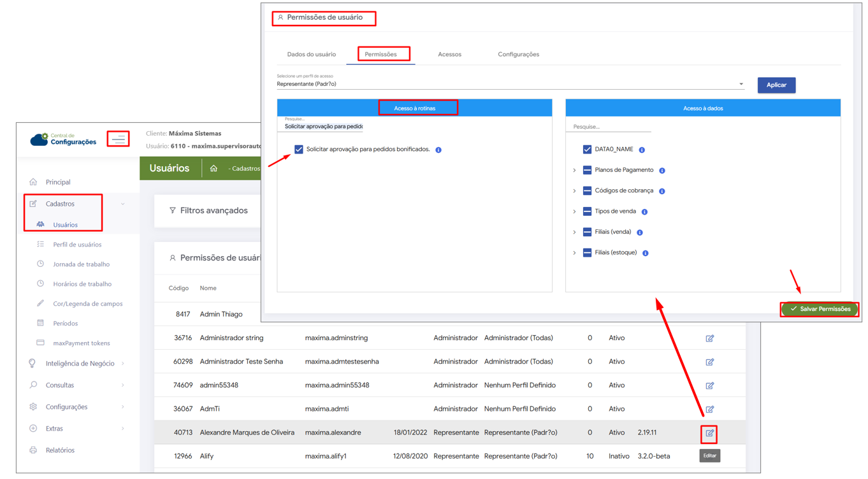The height and width of the screenshot is (479, 868).
Task: Open Perfil de usuários in sidebar
Action: [77, 245]
